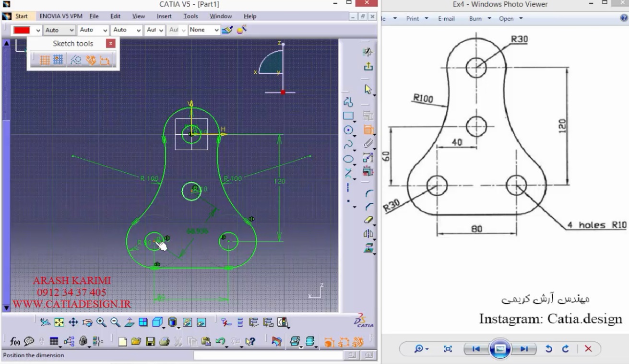Open the red color dropdown
This screenshot has width=629, height=364.
coord(38,30)
